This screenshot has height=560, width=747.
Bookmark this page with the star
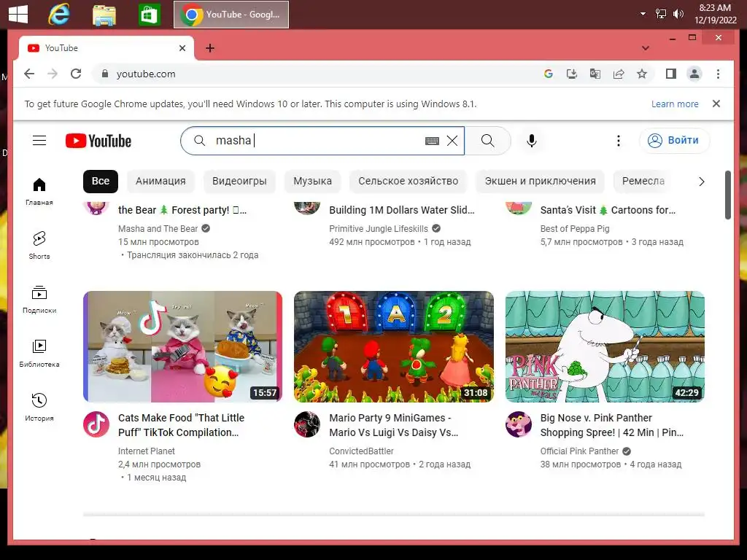[642, 74]
